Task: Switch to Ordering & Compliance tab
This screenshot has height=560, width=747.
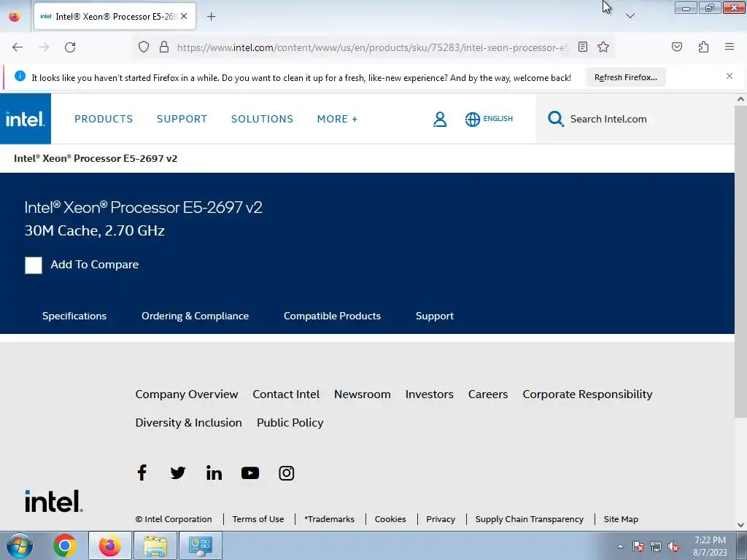Action: [195, 316]
